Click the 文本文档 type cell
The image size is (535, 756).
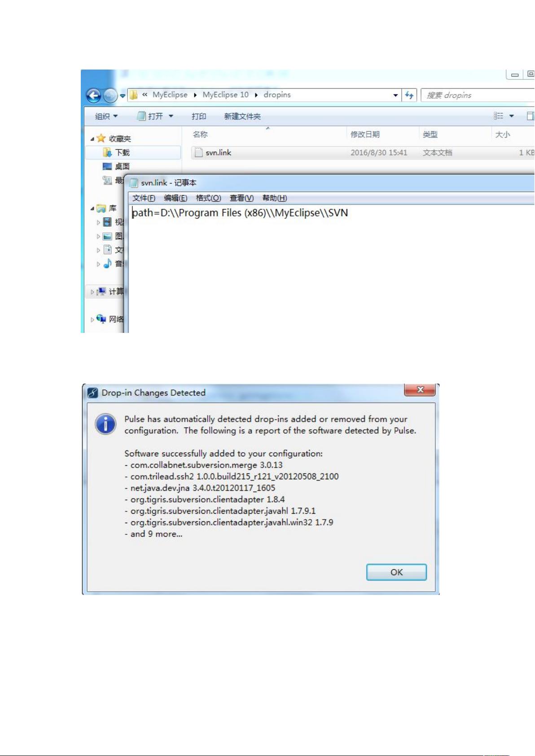pos(438,153)
